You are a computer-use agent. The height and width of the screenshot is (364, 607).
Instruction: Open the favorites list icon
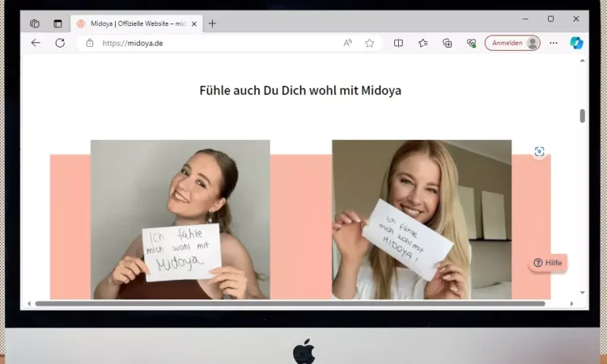coord(422,43)
